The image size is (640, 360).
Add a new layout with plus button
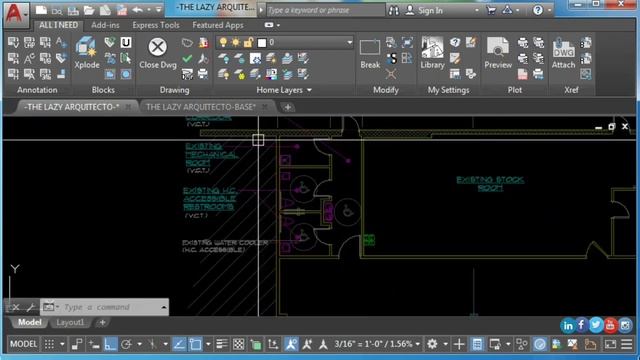[102, 322]
